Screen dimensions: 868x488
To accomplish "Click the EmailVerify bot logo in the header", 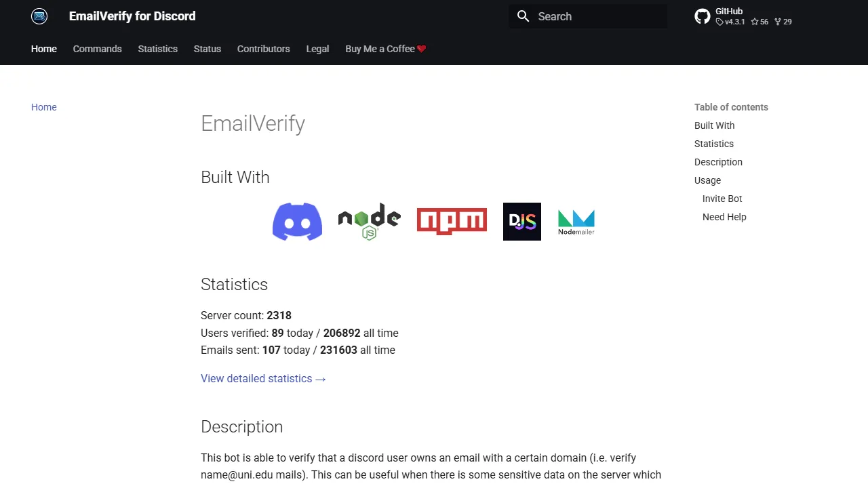I will click(x=39, y=16).
